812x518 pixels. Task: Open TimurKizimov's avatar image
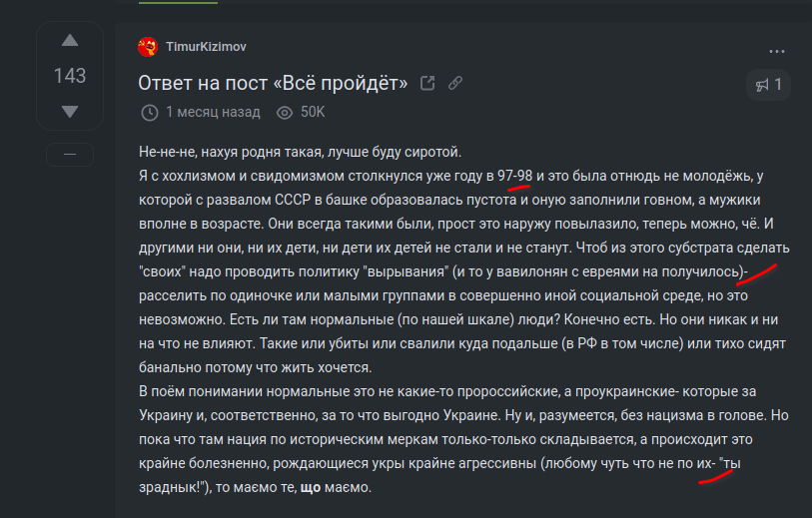point(148,47)
